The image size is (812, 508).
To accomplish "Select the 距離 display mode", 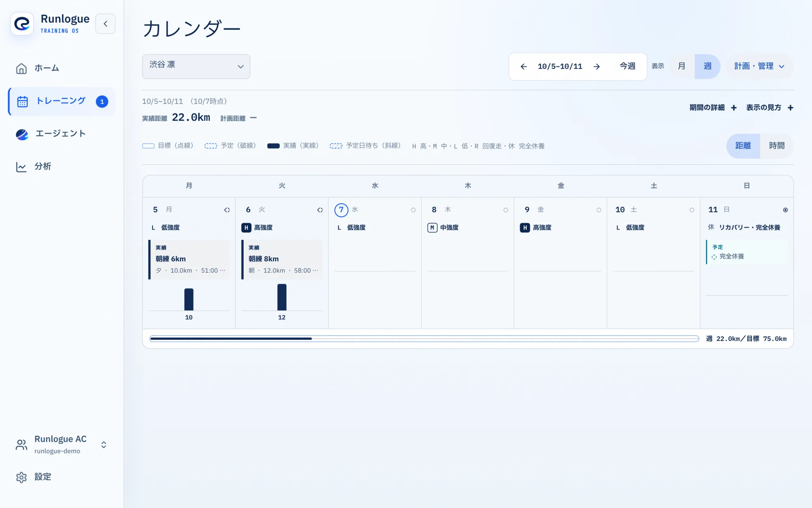I will 743,146.
